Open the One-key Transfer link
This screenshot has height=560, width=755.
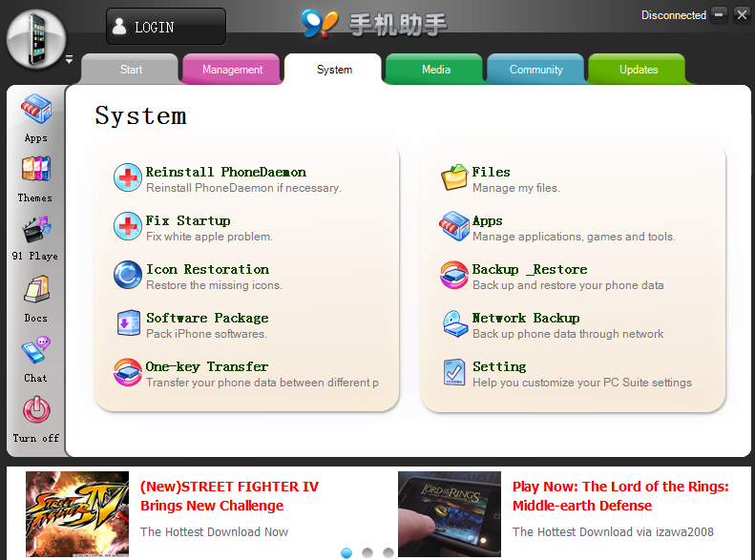coord(206,366)
